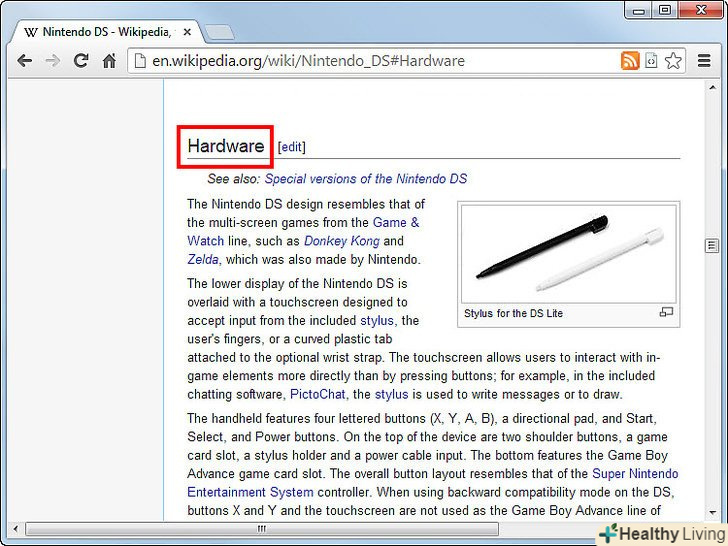728x546 pixels.
Task: Close the Chrome window
Action: (x=701, y=10)
